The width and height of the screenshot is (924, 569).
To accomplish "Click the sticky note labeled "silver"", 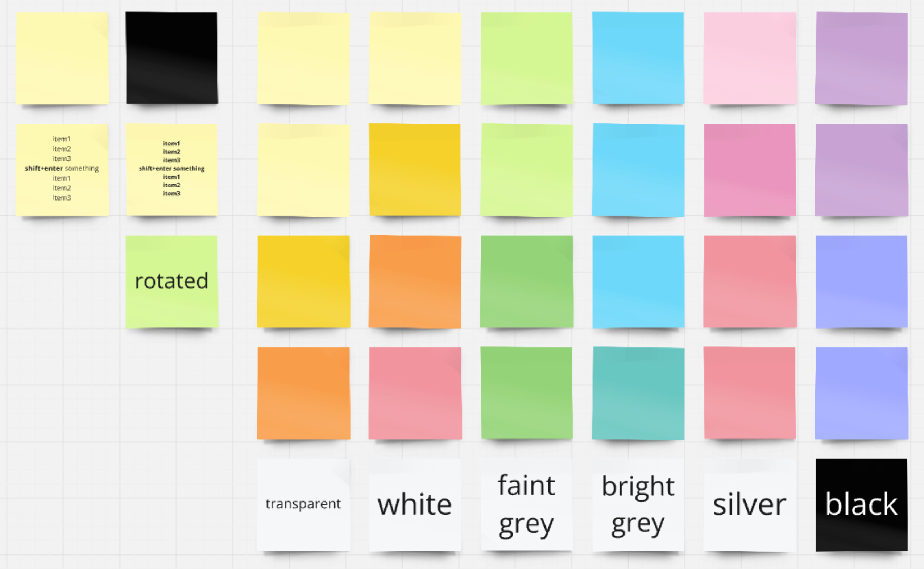I will 750,504.
